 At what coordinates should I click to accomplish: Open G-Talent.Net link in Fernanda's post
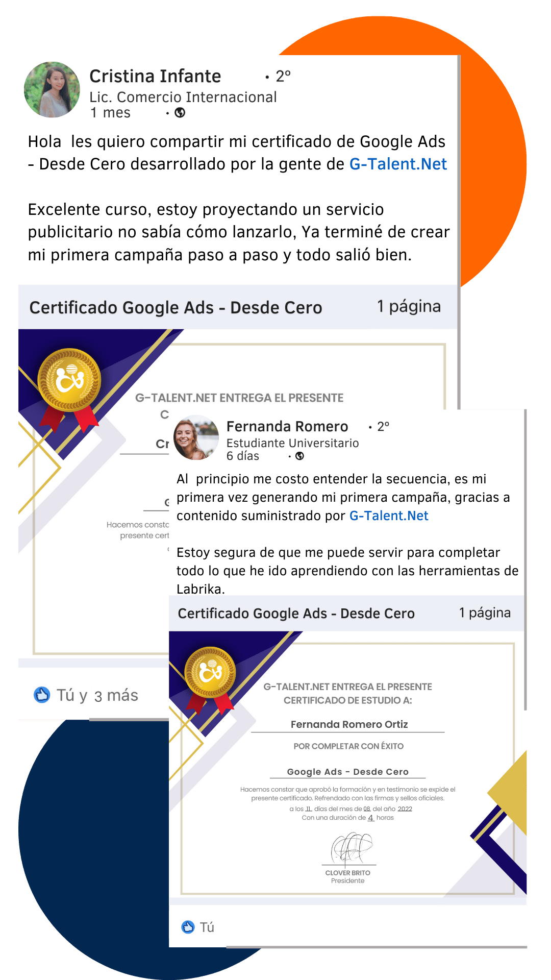click(x=389, y=516)
